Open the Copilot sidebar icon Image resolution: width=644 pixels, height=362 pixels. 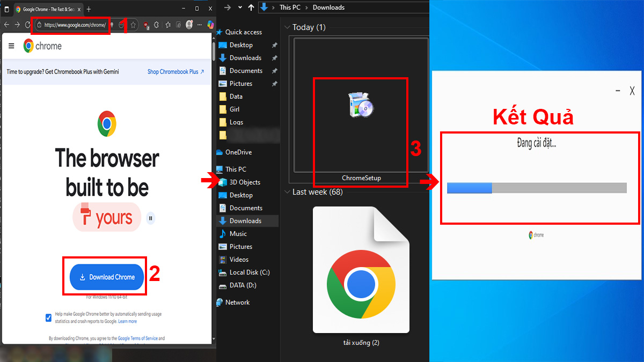210,25
